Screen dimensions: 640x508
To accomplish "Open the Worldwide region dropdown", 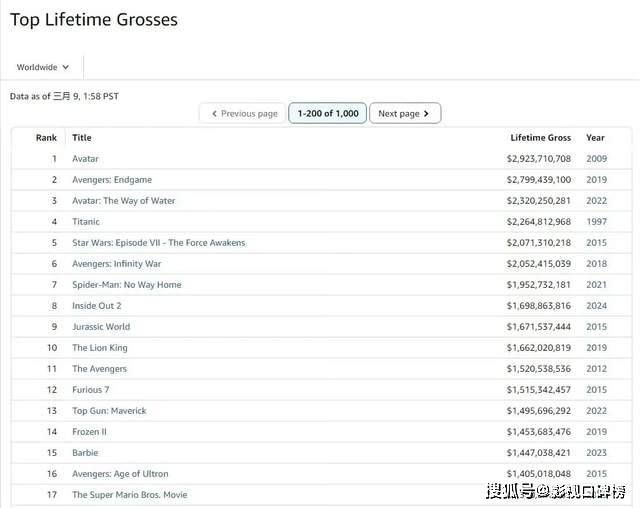I will click(x=42, y=67).
